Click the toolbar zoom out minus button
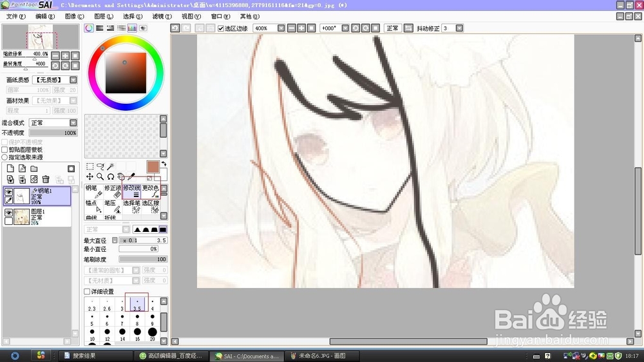Viewport: 644px width, 362px height. pos(292,28)
